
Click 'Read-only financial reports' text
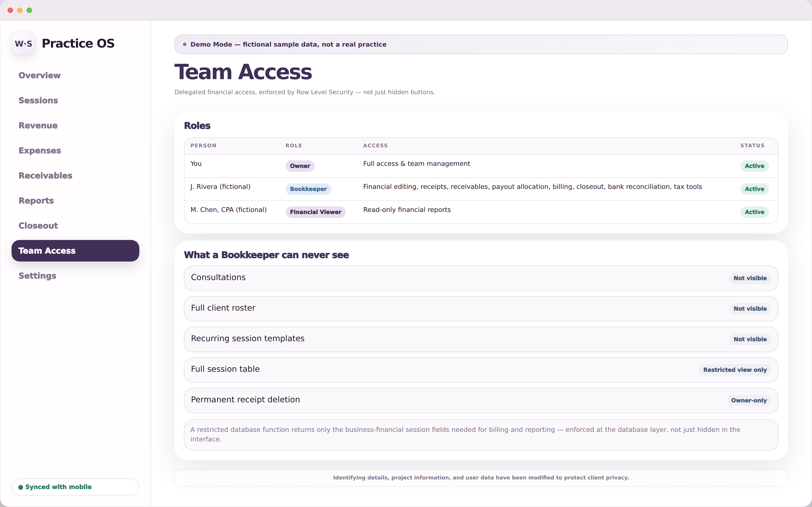(x=407, y=210)
